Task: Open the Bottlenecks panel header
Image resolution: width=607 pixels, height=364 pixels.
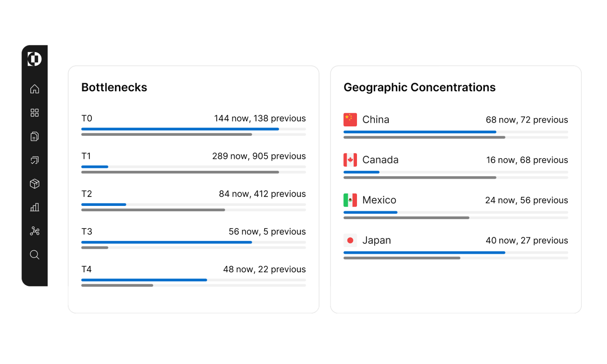Action: pos(114,87)
